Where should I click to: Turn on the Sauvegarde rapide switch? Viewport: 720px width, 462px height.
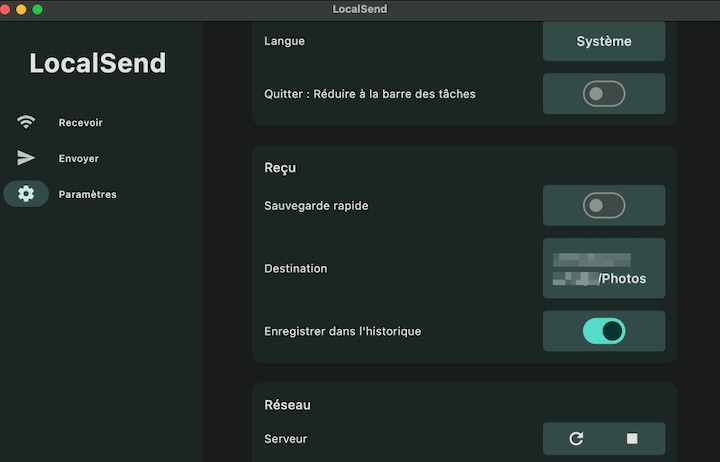(x=604, y=205)
